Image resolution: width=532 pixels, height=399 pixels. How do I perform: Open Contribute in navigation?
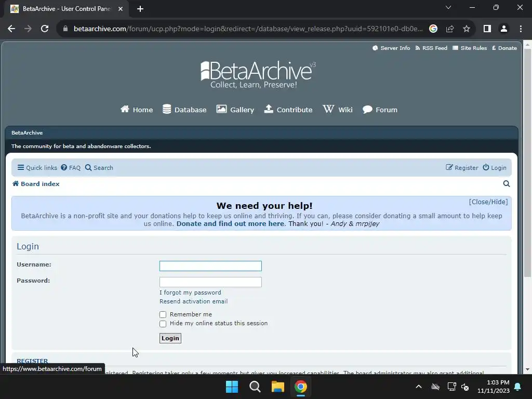[x=288, y=110]
